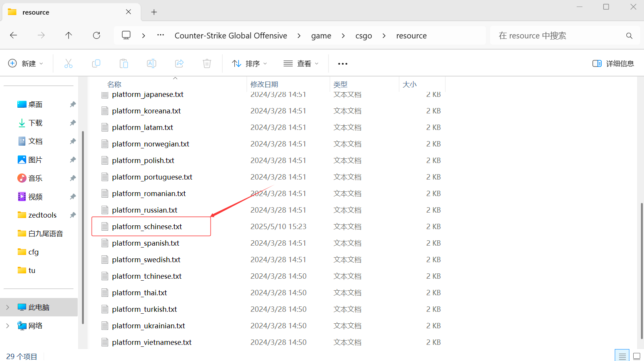Sort by 修改日期 column header
This screenshot has width=644, height=361.
pyautogui.click(x=264, y=84)
